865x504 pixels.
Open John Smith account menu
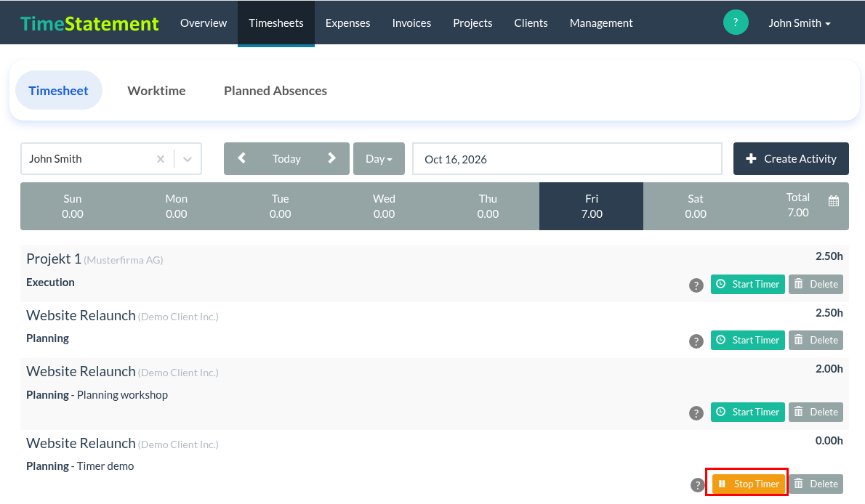800,23
